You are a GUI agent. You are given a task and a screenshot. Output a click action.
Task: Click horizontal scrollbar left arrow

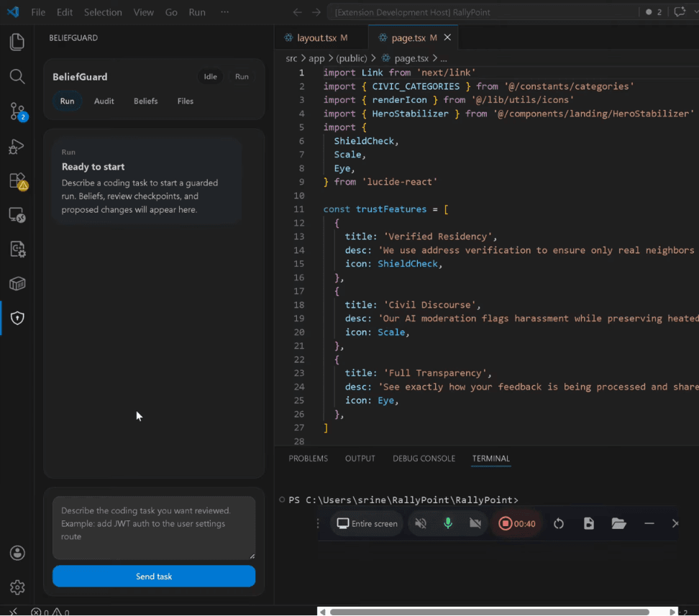pos(323,612)
